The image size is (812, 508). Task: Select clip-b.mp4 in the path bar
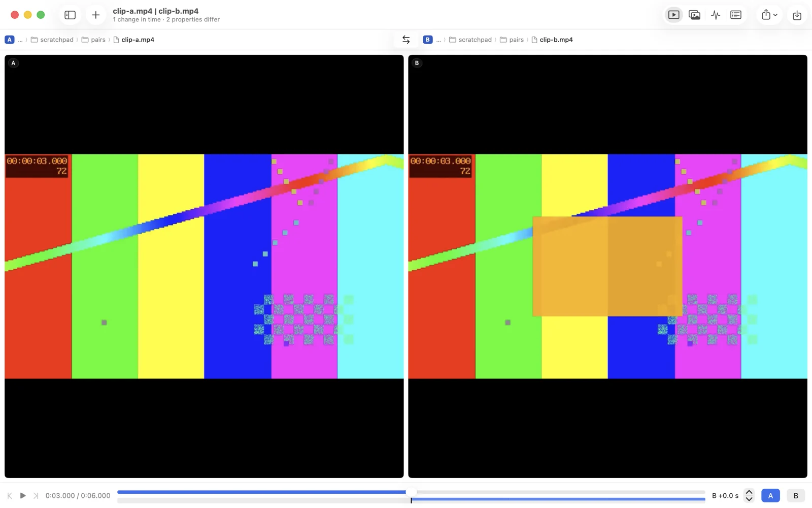(x=552, y=40)
